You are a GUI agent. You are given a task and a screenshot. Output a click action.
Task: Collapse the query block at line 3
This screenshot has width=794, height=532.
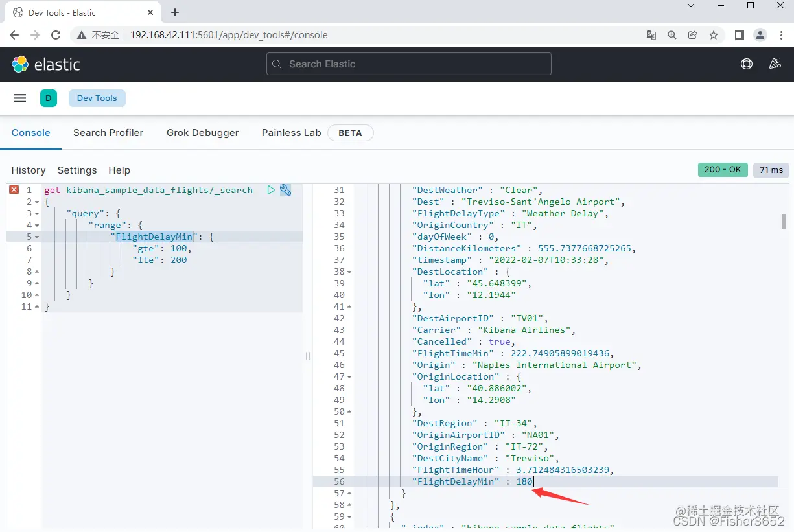37,214
